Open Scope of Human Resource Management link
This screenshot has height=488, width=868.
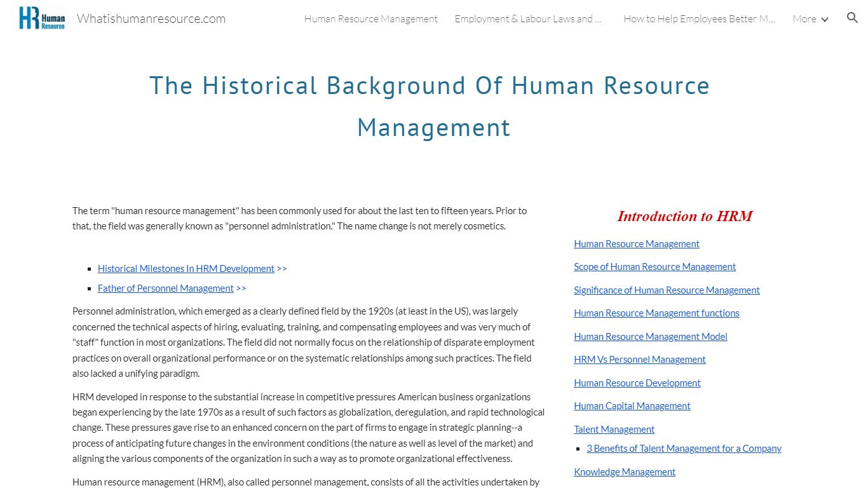click(x=654, y=267)
